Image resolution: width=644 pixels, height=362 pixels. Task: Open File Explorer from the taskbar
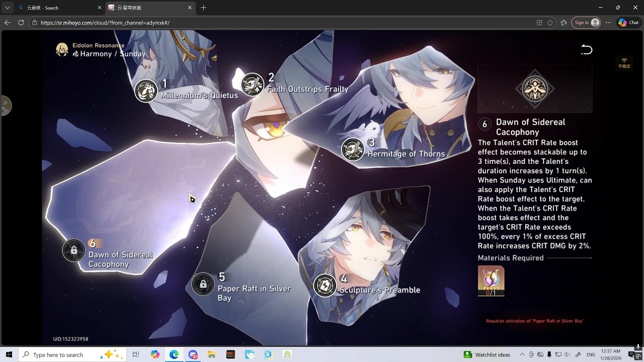pos(212,354)
